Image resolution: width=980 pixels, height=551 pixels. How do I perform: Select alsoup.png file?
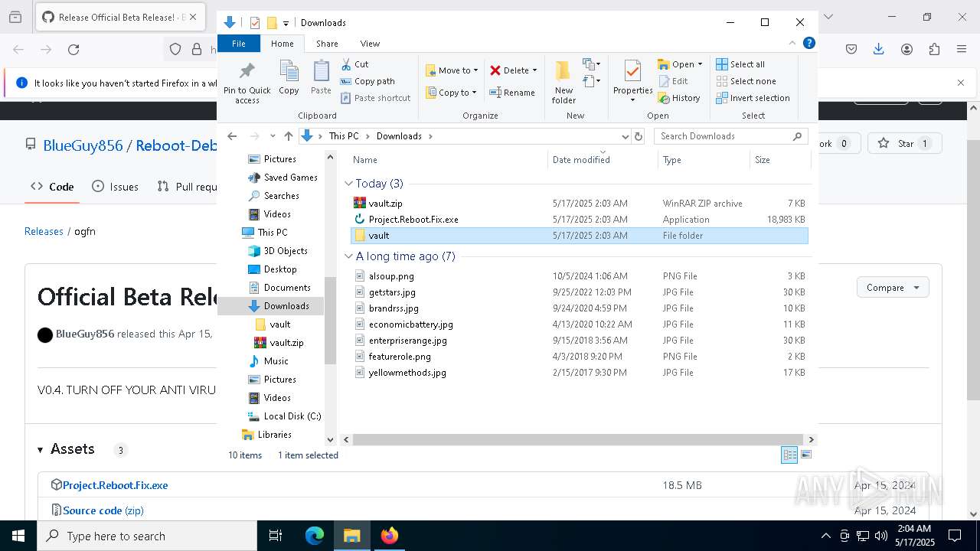pyautogui.click(x=580, y=276)
